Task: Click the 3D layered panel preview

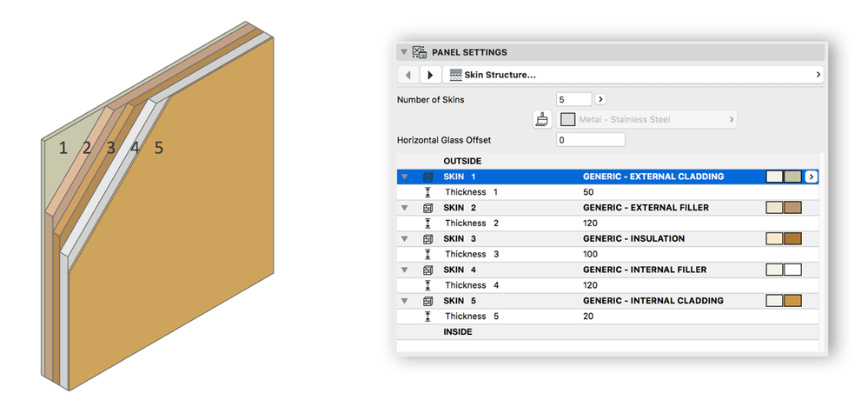Action: [158, 207]
